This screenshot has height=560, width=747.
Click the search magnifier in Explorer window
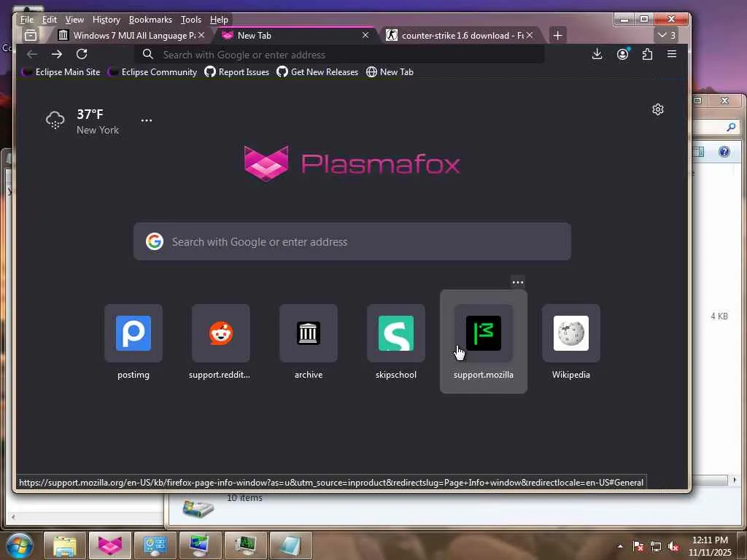pos(731,127)
